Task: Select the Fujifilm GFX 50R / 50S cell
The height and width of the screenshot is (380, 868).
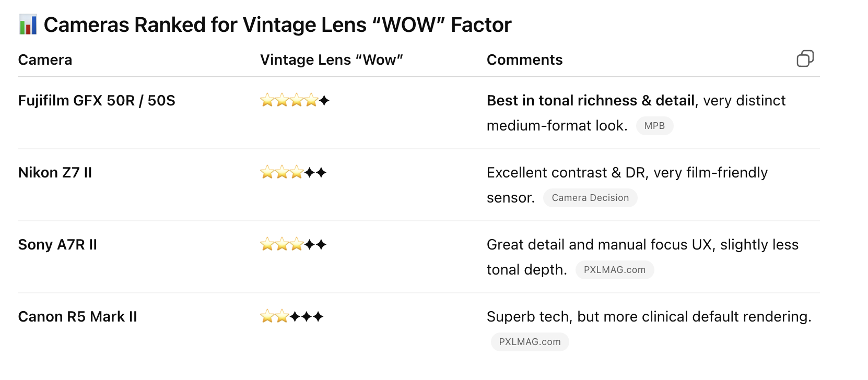Action: (x=97, y=100)
